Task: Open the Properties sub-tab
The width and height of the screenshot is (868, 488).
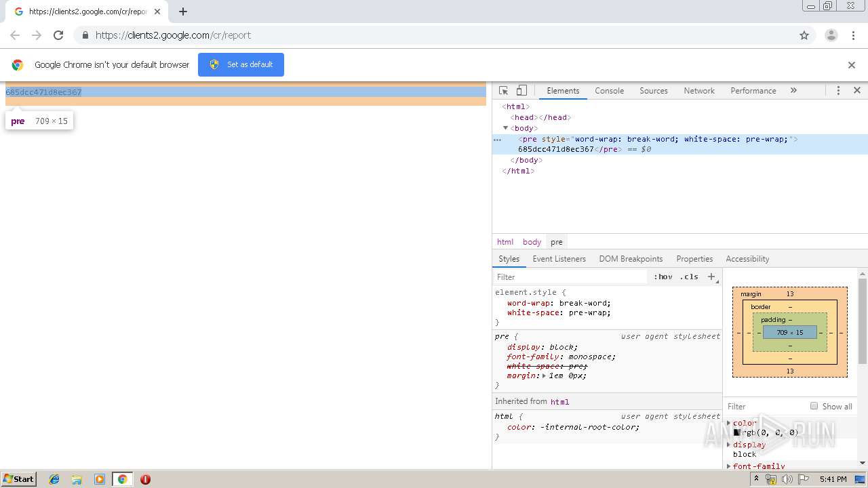Action: click(694, 259)
